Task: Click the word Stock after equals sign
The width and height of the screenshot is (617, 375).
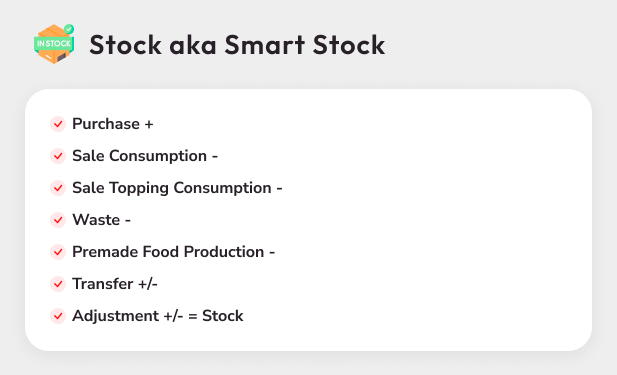Action: tap(223, 316)
